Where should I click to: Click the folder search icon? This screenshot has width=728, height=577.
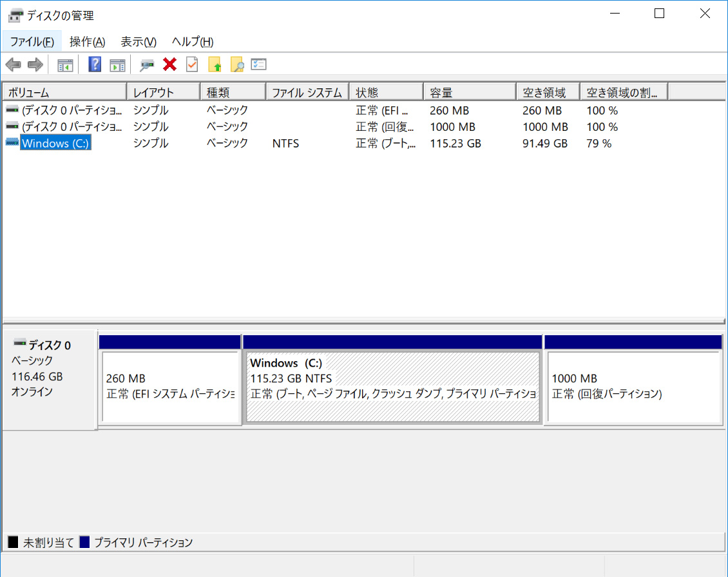237,64
